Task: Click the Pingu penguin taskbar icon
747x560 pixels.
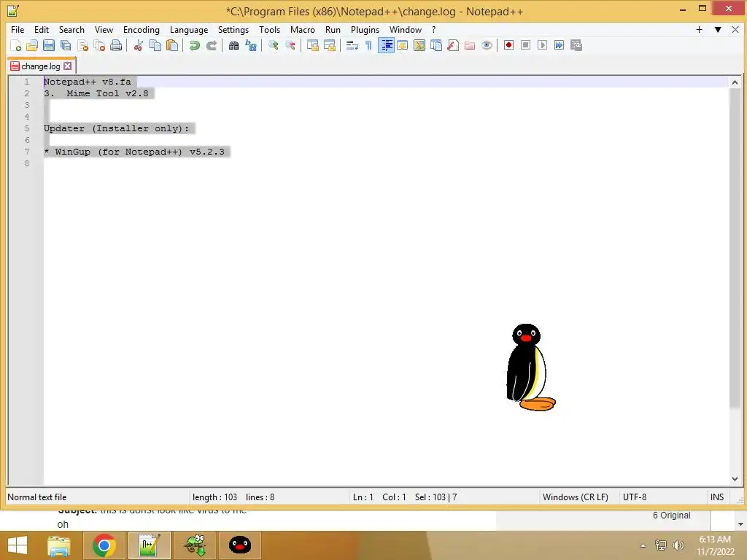Action: click(x=239, y=545)
